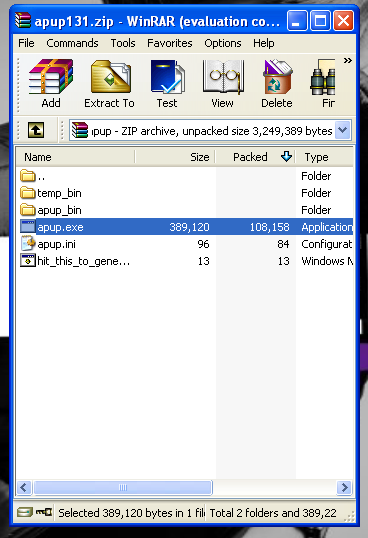Click the apup.ini packed value 84
The width and height of the screenshot is (368, 538).
tap(283, 244)
